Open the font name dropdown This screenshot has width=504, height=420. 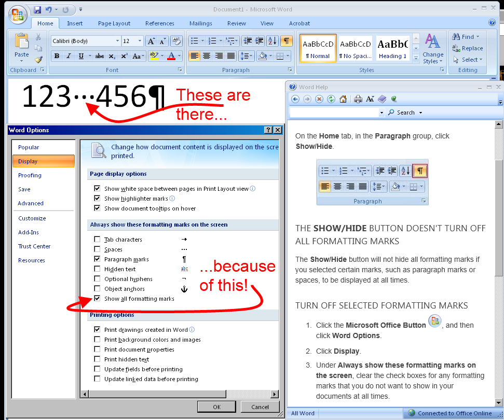[x=117, y=41]
